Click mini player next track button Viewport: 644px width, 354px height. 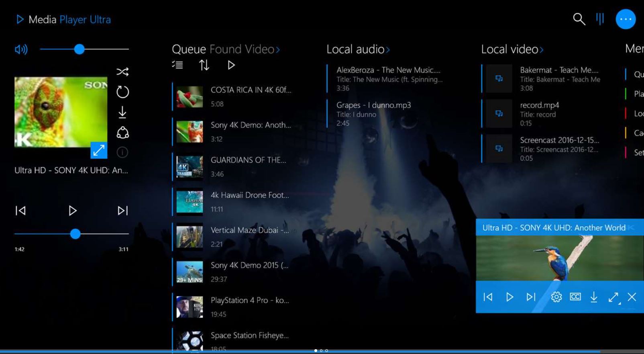pos(531,297)
